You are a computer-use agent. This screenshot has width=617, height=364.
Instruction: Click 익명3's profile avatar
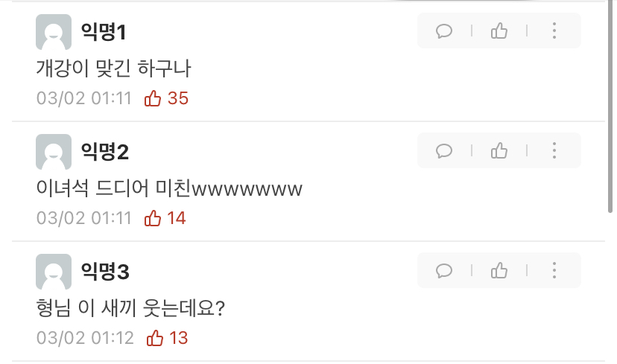tap(54, 272)
